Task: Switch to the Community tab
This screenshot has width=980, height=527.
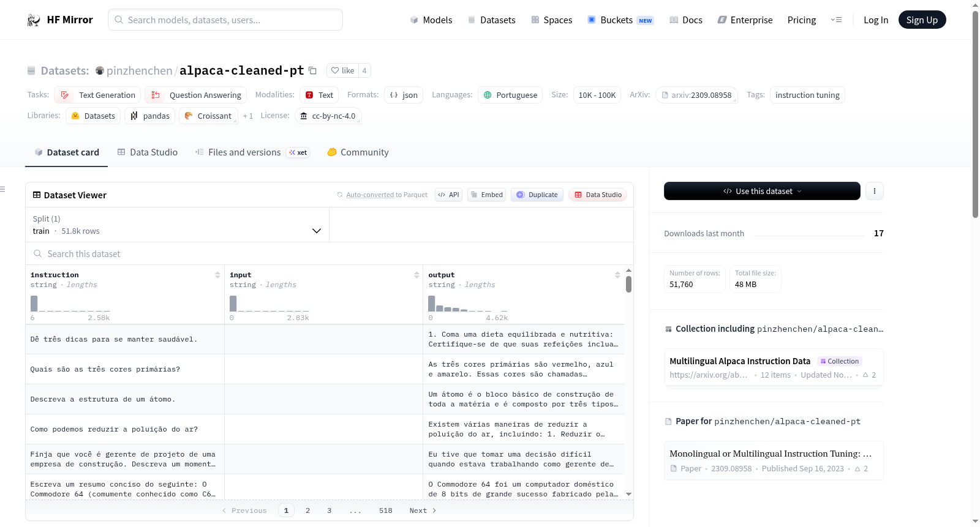Action: [x=358, y=152]
